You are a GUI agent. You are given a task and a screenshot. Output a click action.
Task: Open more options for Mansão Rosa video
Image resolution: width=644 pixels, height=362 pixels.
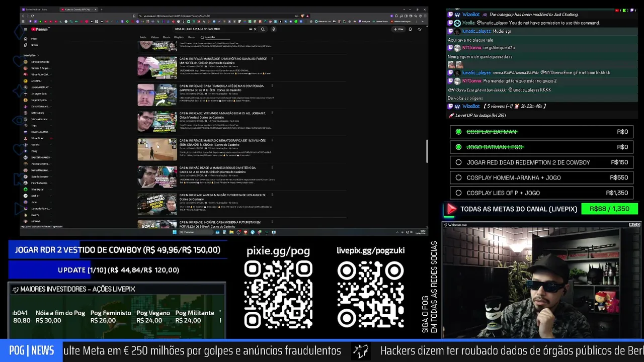pos(272,167)
